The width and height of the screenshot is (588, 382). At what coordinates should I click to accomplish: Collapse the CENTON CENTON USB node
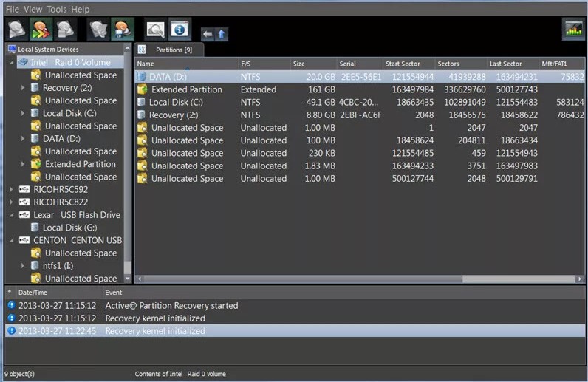[12, 241]
